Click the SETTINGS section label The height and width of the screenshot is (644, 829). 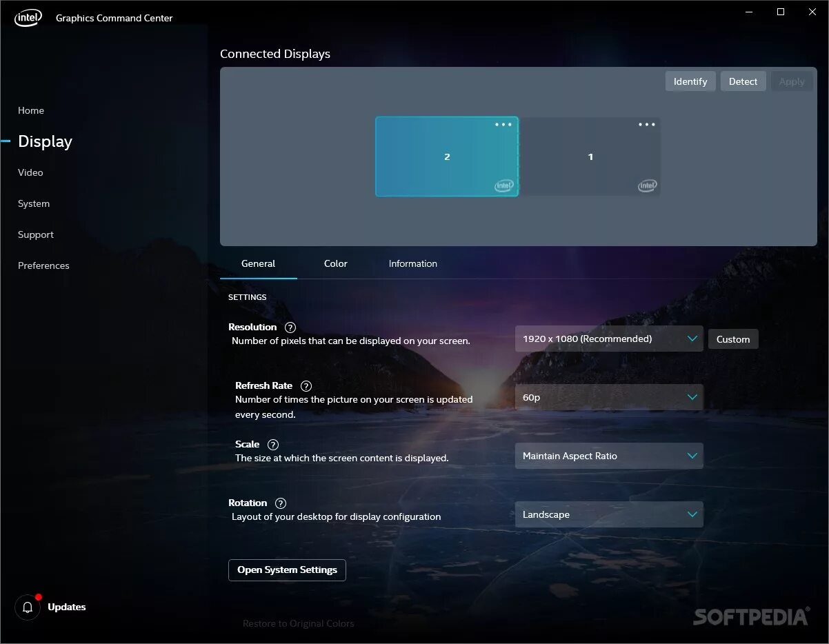pos(248,297)
